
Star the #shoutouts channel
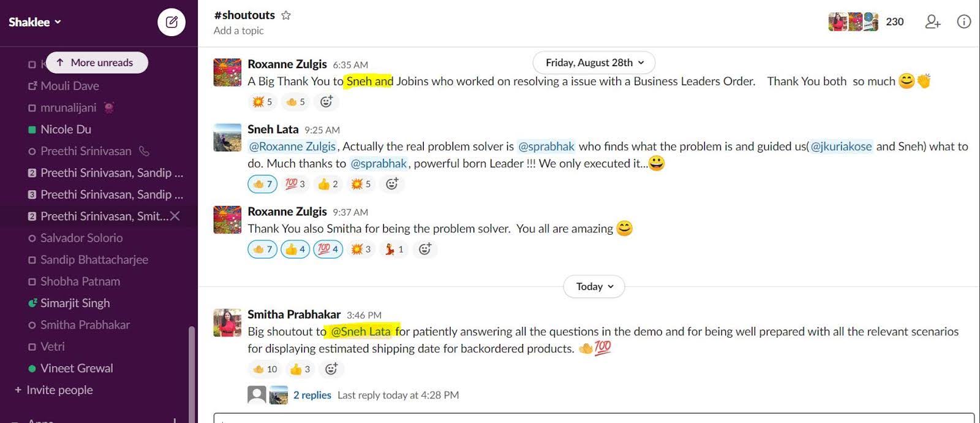click(286, 15)
